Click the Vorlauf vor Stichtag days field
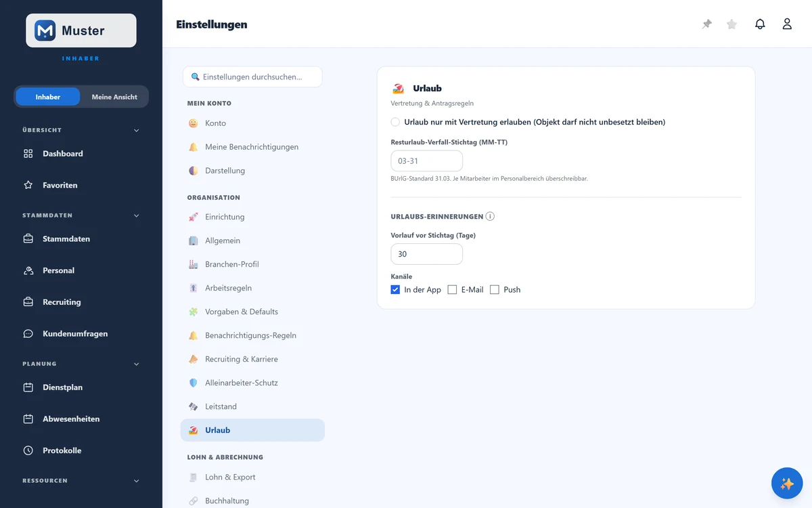Screen dimensions: 812x508 point(427,254)
